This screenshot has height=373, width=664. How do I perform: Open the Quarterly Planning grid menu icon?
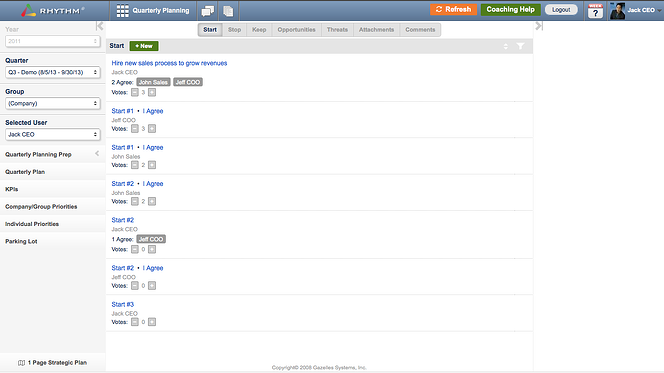coord(122,11)
